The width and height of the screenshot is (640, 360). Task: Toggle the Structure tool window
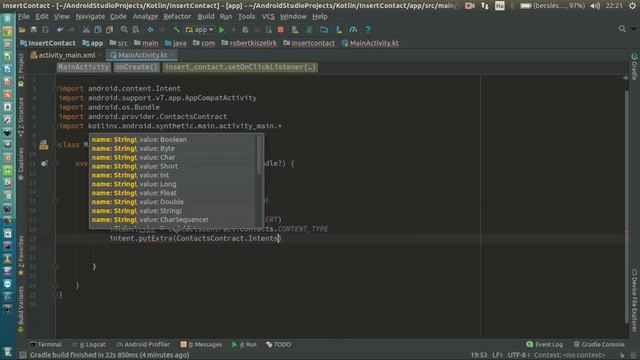[x=21, y=116]
